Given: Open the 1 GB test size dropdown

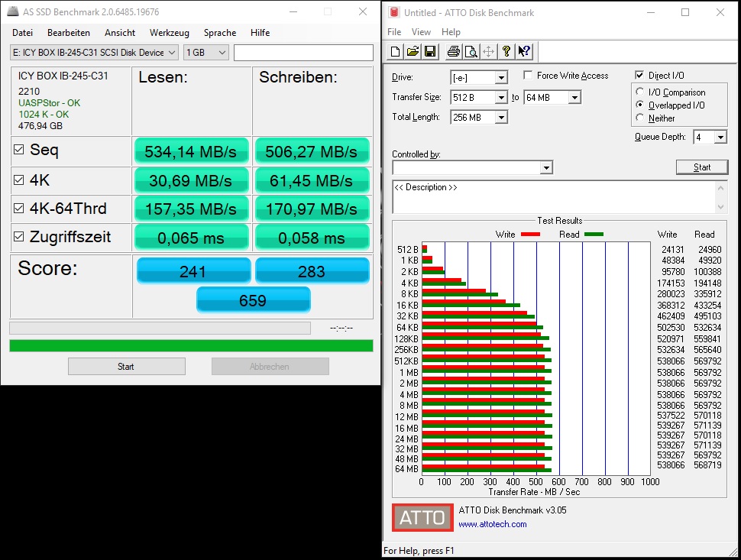Looking at the screenshot, I should [x=206, y=53].
